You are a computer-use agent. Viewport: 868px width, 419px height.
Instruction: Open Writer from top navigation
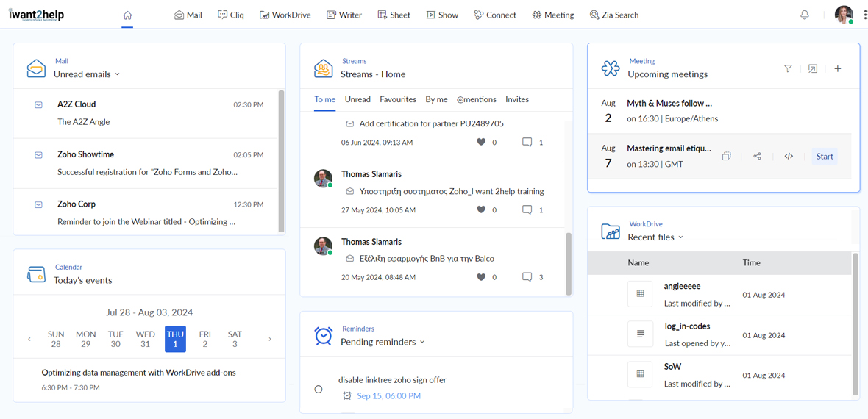(x=344, y=15)
